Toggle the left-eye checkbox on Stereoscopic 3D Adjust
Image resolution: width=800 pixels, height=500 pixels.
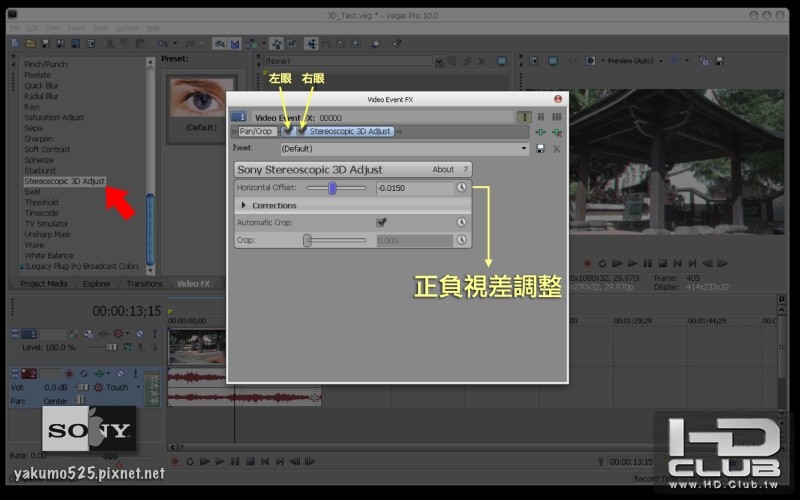tap(288, 131)
